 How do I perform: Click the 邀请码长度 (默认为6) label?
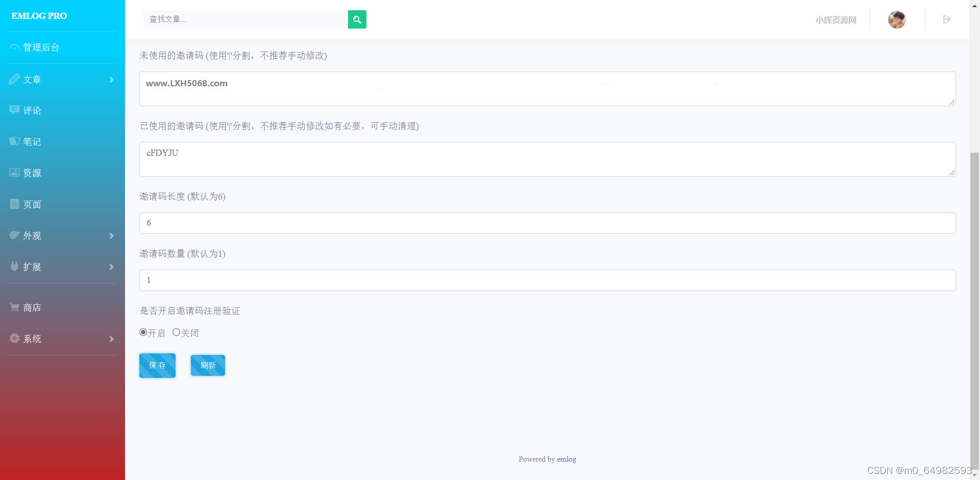[x=182, y=197]
